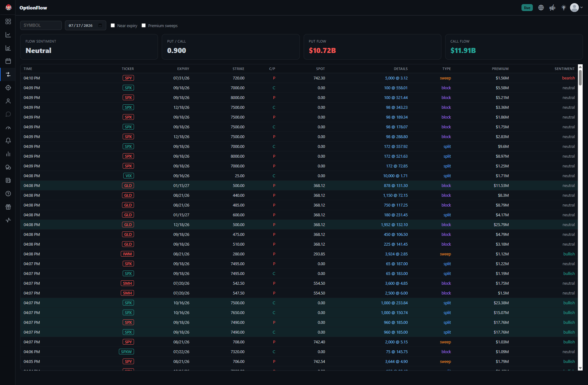Open the gift box icon in sidebar
Screen dimensions: 588x385
point(8,207)
